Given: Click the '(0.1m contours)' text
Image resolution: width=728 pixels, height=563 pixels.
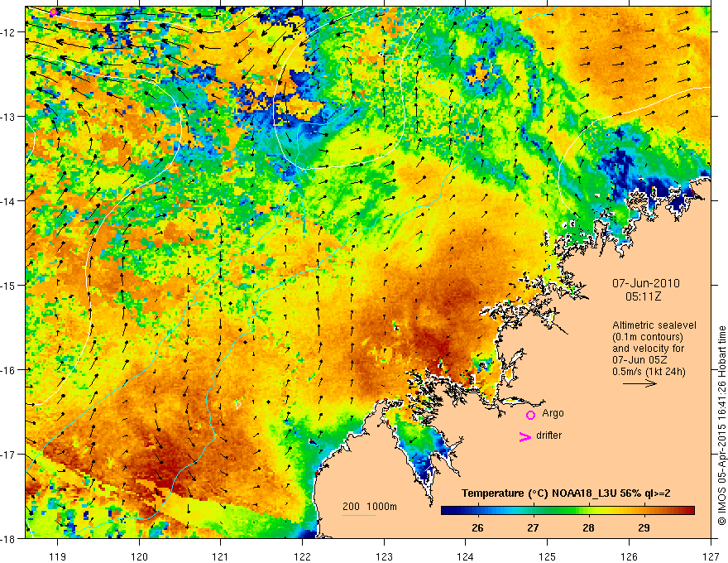Looking at the screenshot, I should [x=648, y=337].
